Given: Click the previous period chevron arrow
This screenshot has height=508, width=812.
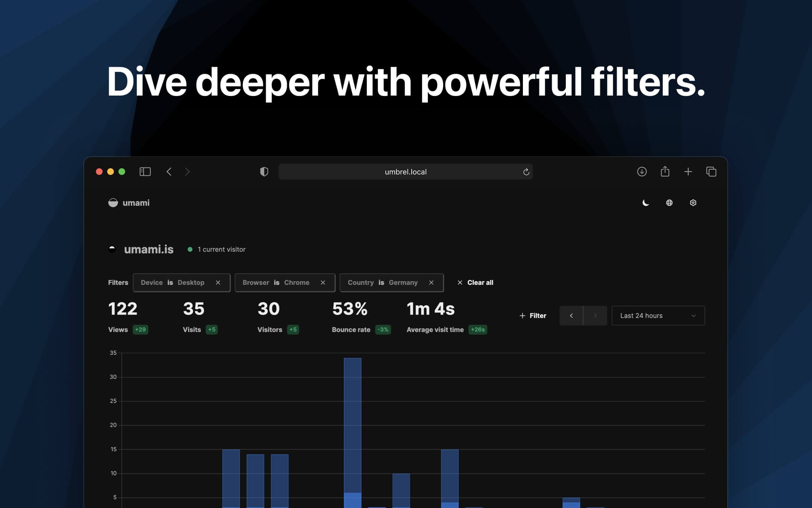Looking at the screenshot, I should coord(571,315).
